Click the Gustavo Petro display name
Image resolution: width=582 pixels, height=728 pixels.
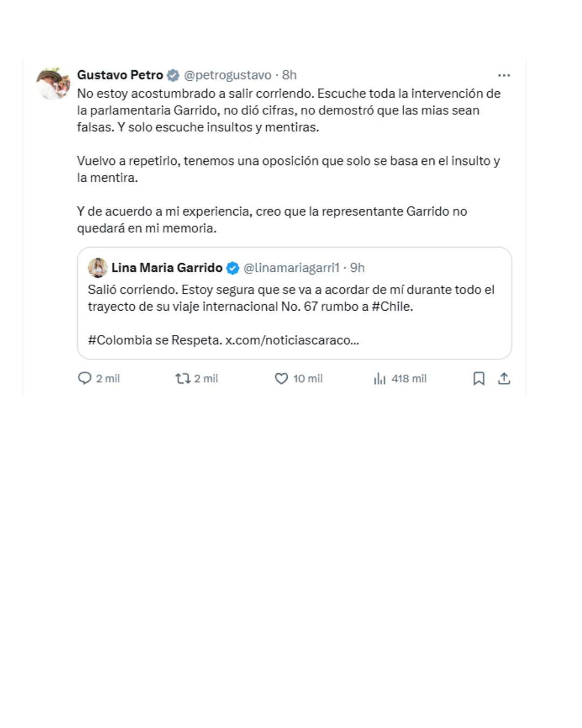[120, 75]
